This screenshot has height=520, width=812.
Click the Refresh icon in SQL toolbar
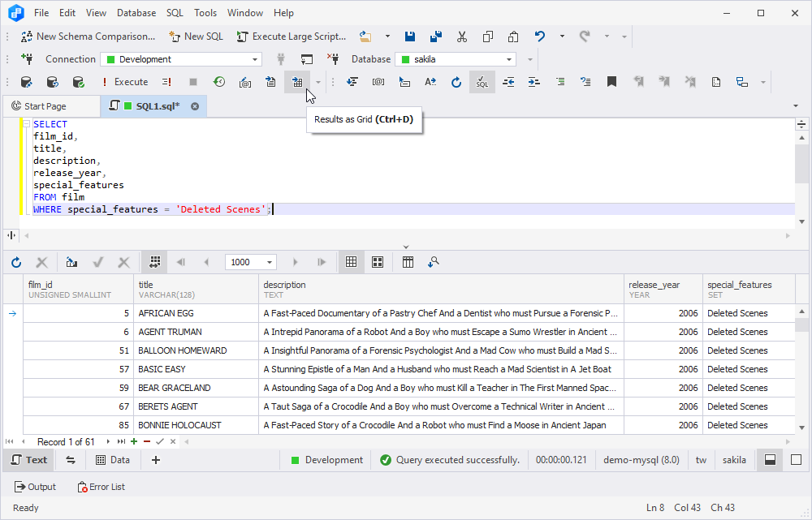[456, 82]
